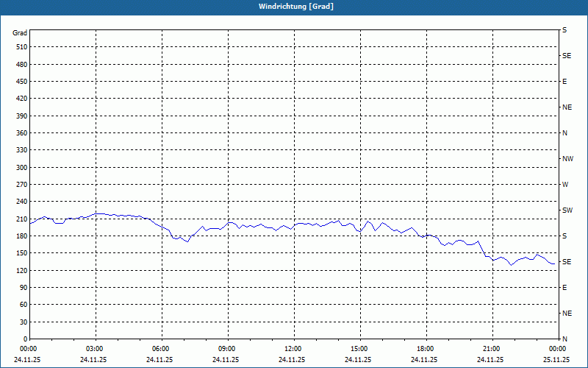This screenshot has width=588, height=368.
Task: Click the '0' degree axis label
Action: tap(26, 339)
